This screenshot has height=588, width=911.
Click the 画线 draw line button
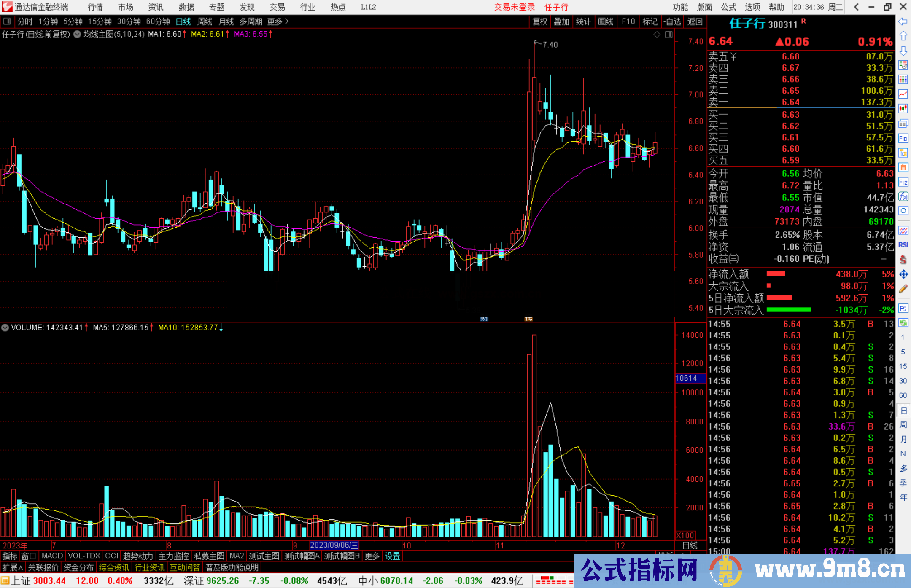pyautogui.click(x=606, y=21)
